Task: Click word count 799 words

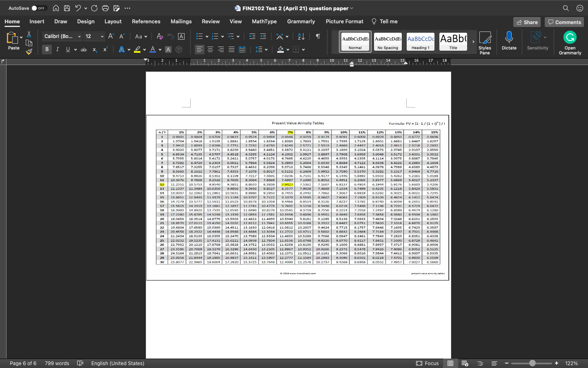Action: pos(57,363)
